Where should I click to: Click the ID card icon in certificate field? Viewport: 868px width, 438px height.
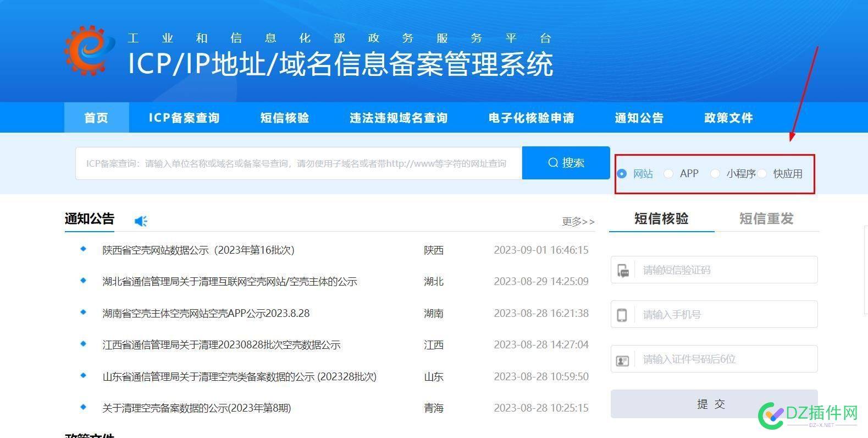pyautogui.click(x=622, y=360)
